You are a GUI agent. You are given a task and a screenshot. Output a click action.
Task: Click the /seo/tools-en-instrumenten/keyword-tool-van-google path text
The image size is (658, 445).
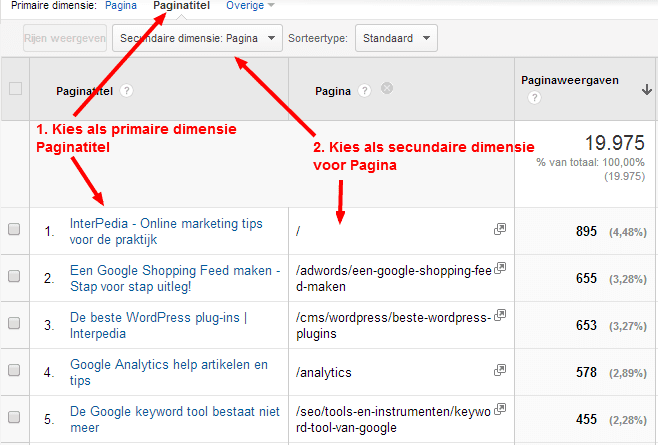pyautogui.click(x=393, y=419)
